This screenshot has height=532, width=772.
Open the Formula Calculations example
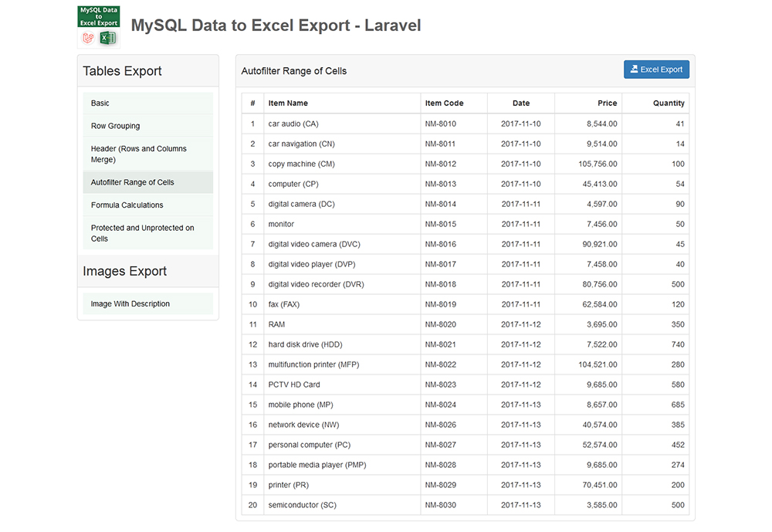tap(127, 205)
